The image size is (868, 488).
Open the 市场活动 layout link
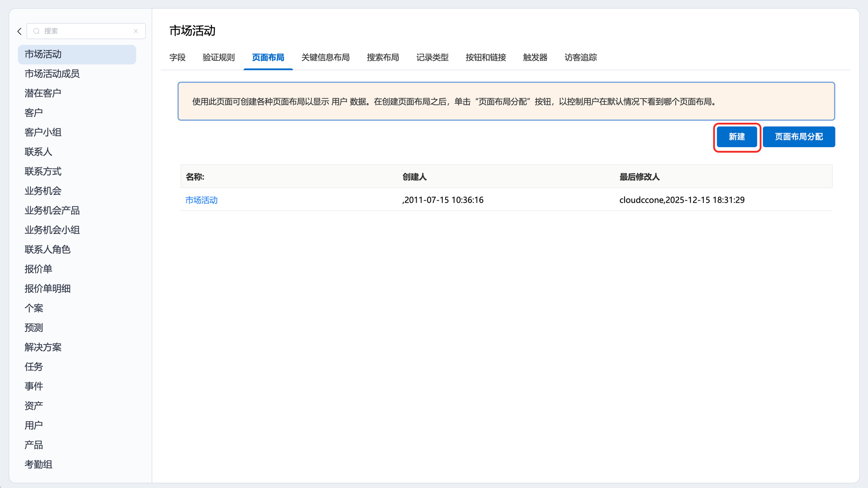coord(201,200)
